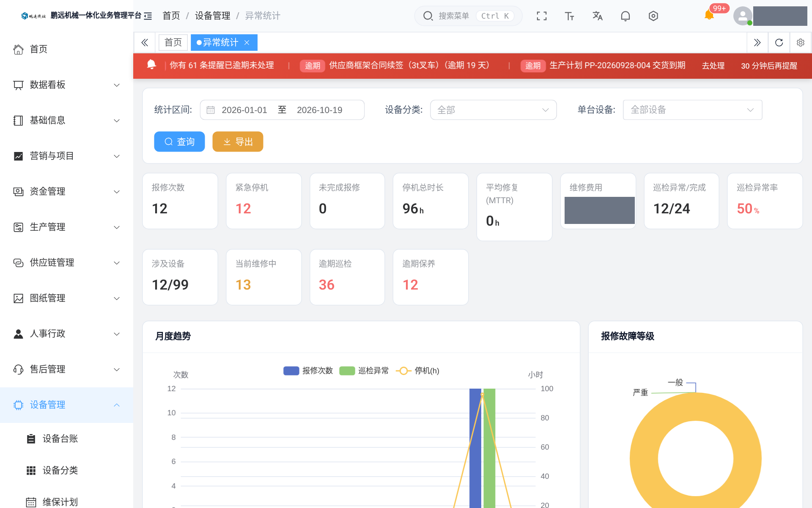
Task: Open 设备分类 submenu item
Action: [x=66, y=470]
